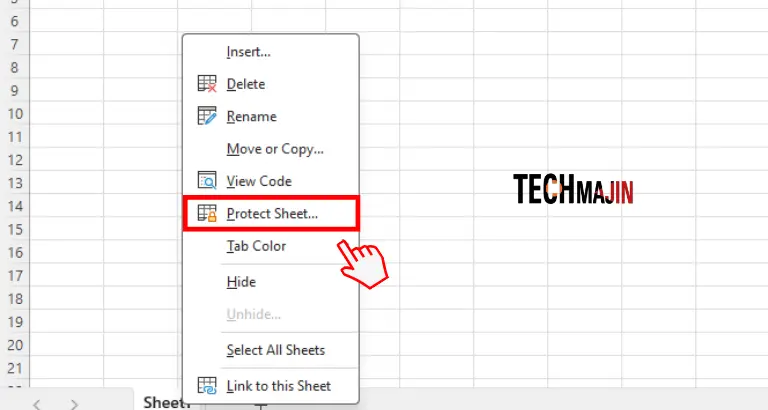Click the Link to this Sheet icon
Viewport: 768px width, 410px height.
[207, 386]
